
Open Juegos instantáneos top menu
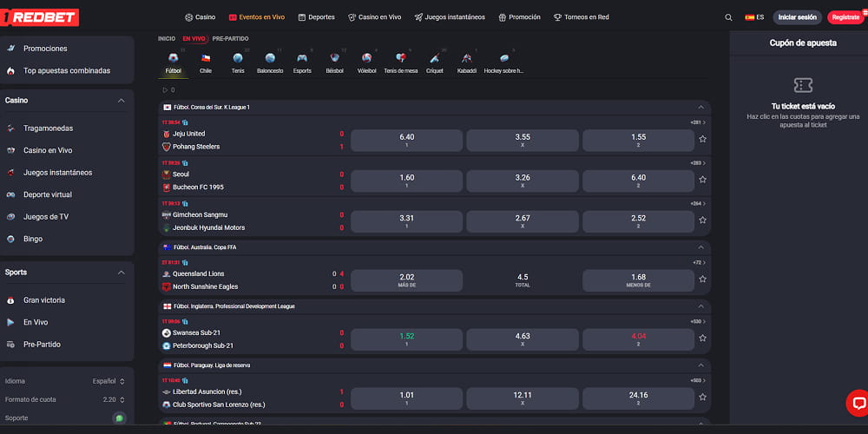pyautogui.click(x=450, y=17)
